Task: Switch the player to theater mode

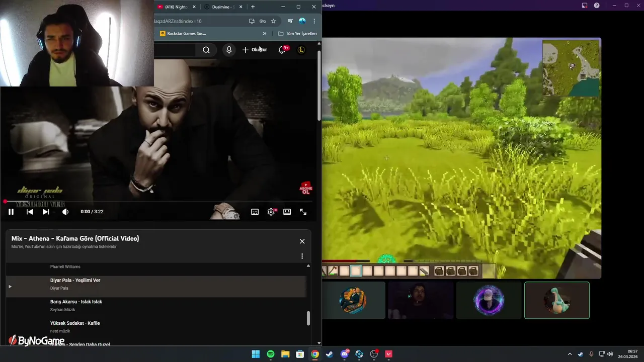Action: tap(287, 212)
